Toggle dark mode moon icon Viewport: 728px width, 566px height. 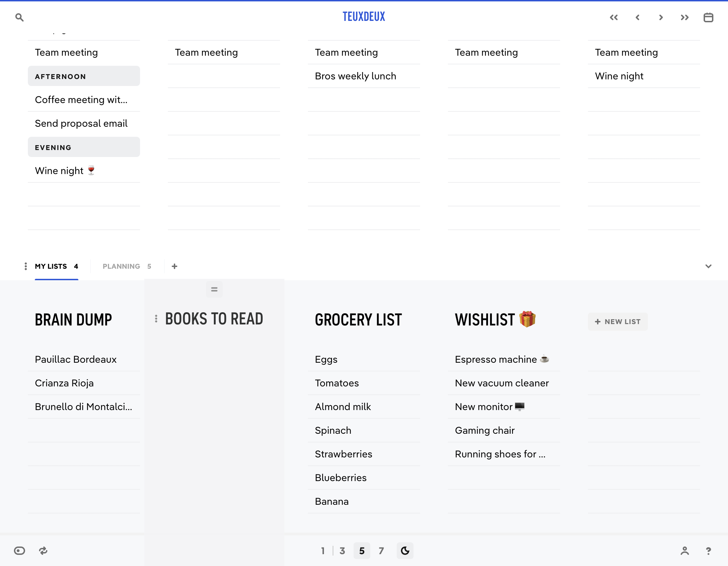coord(405,551)
